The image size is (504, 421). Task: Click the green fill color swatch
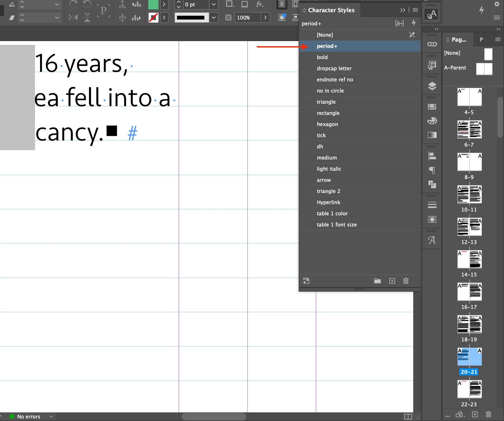tap(153, 5)
